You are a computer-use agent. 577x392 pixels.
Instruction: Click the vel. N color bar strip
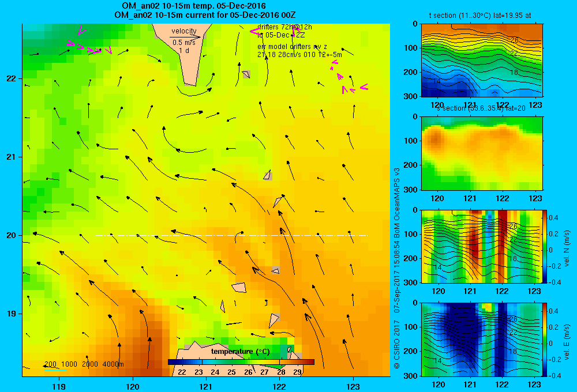(x=545, y=246)
